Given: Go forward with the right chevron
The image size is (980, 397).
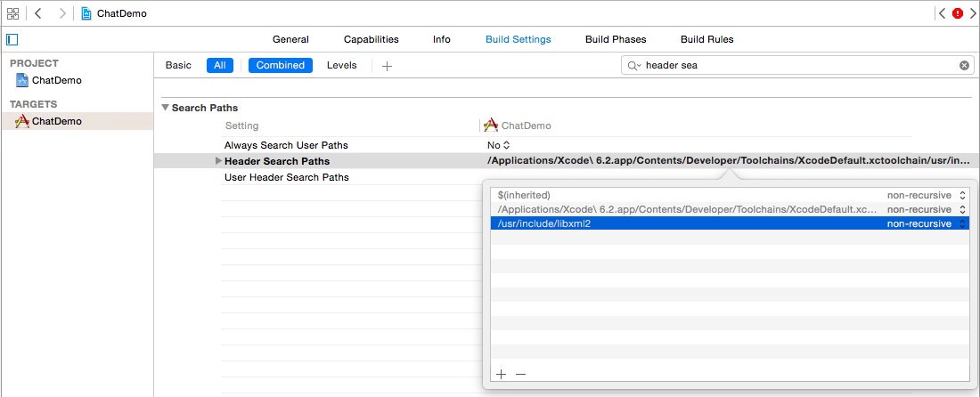Looking at the screenshot, I should click(x=61, y=13).
